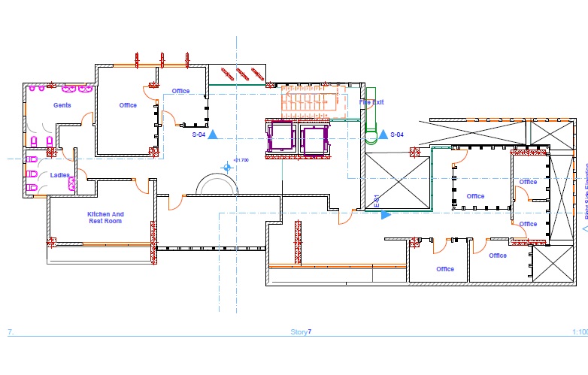Click the right S-04 section marker triangle
Image resolution: width=588 pixels, height=375 pixels.
[383, 135]
